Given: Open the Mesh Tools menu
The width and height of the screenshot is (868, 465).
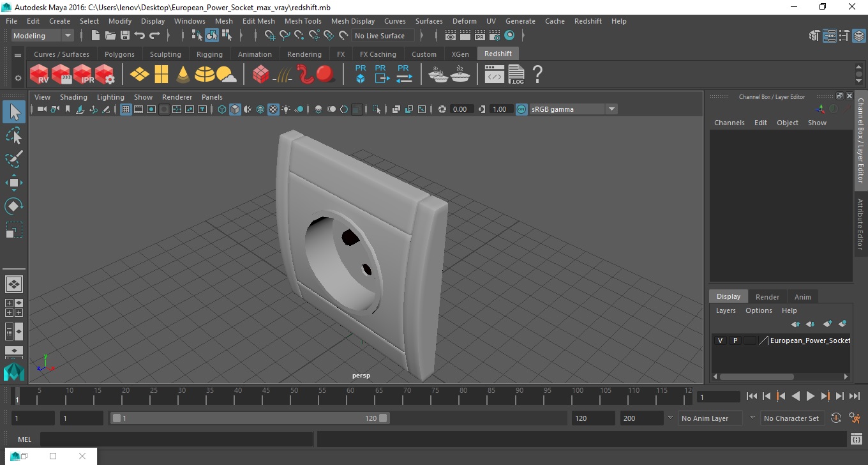Looking at the screenshot, I should pos(303,21).
